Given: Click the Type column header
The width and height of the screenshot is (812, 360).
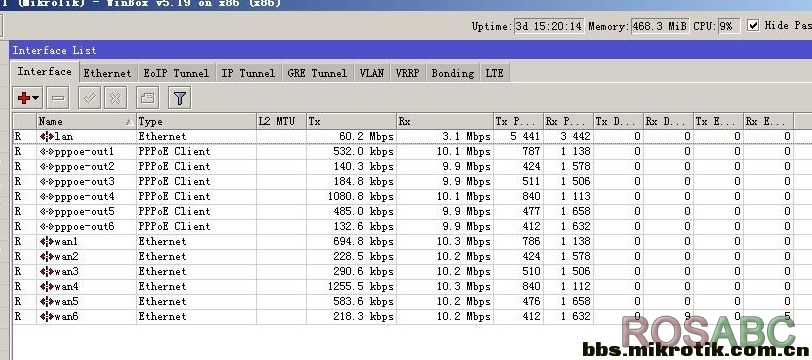Looking at the screenshot, I should pyautogui.click(x=196, y=122).
